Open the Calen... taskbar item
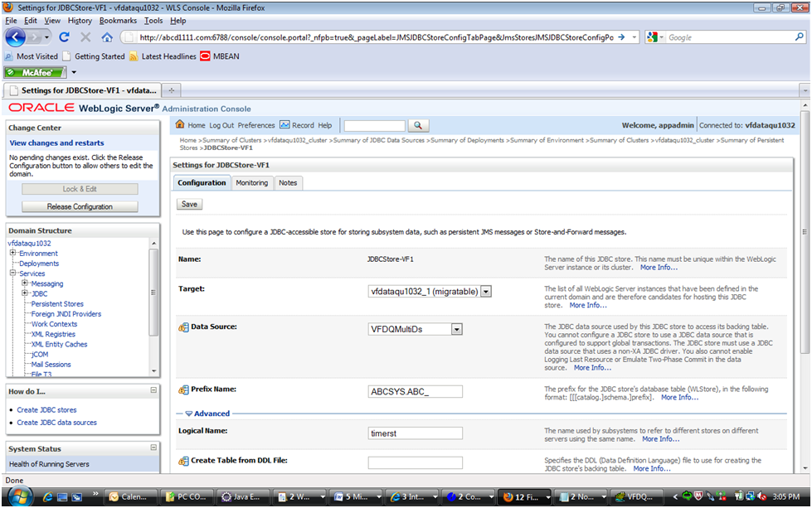The height and width of the screenshot is (508, 812). 129,496
